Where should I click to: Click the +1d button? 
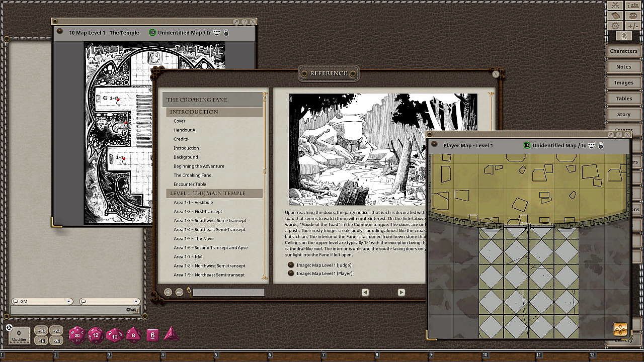point(41,331)
